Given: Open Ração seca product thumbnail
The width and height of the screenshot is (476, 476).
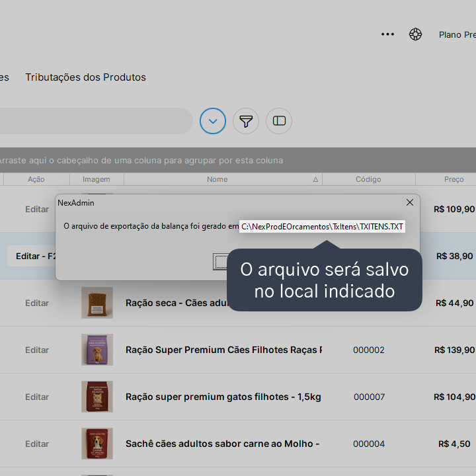Looking at the screenshot, I should pos(97,303).
